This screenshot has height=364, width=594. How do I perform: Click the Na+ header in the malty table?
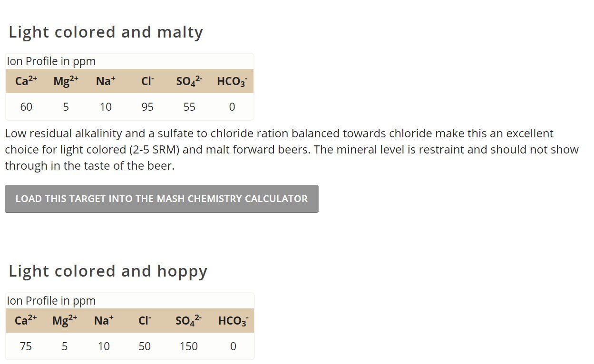coord(106,81)
